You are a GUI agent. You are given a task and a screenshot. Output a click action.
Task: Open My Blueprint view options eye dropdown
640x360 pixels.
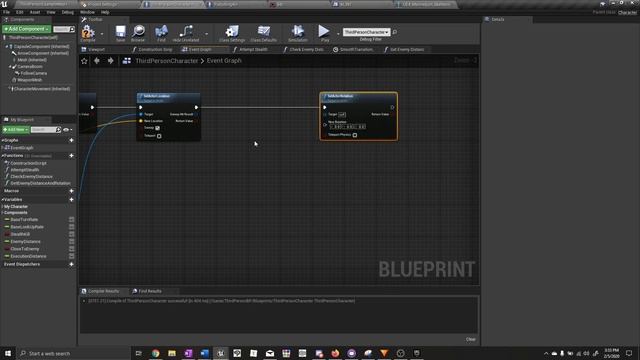click(68, 130)
